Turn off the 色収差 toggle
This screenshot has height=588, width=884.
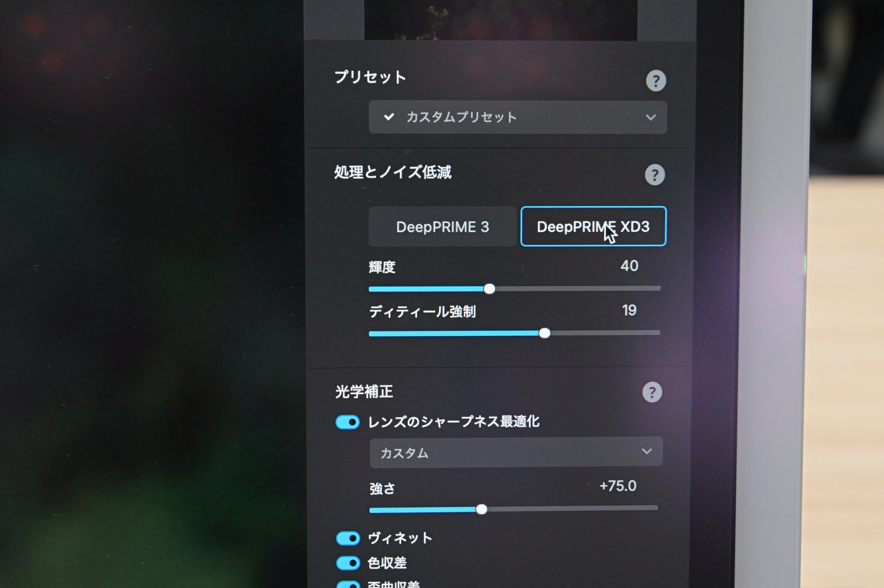348,563
